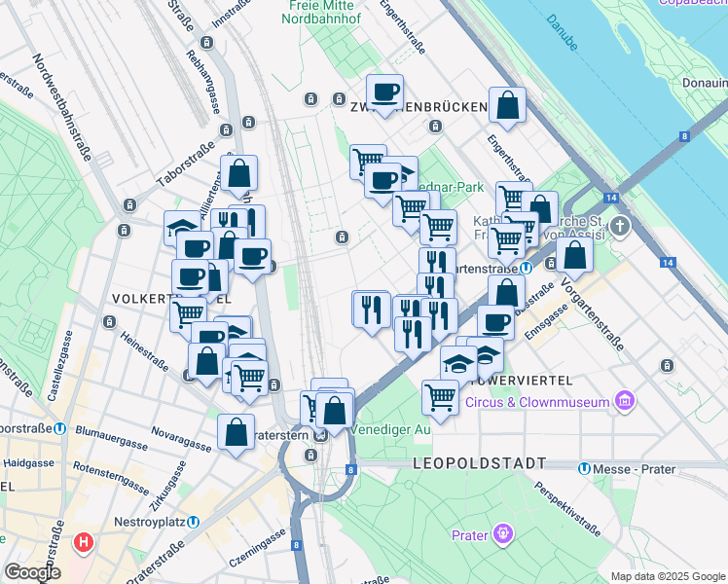Open shopping bag marker right of Vorgartenstraße station
The height and width of the screenshot is (584, 728).
coord(574,256)
